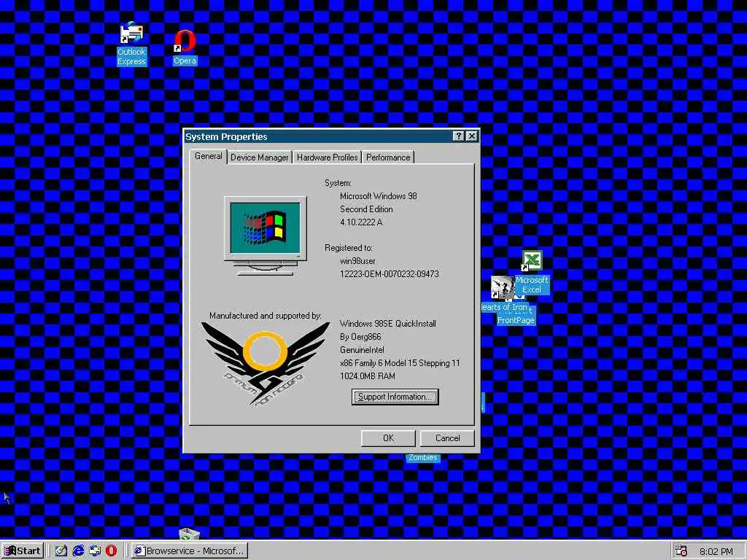This screenshot has width=747, height=560.
Task: Cancel the System Properties dialog
Action: (x=447, y=438)
